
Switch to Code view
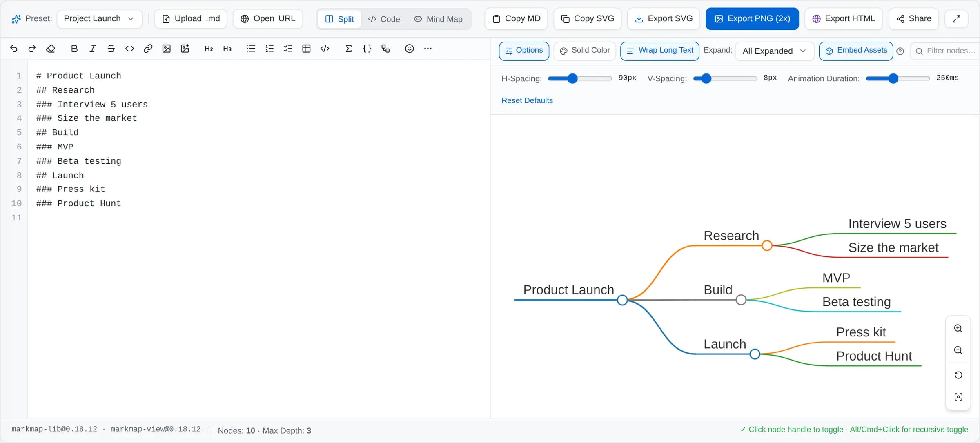click(x=384, y=19)
